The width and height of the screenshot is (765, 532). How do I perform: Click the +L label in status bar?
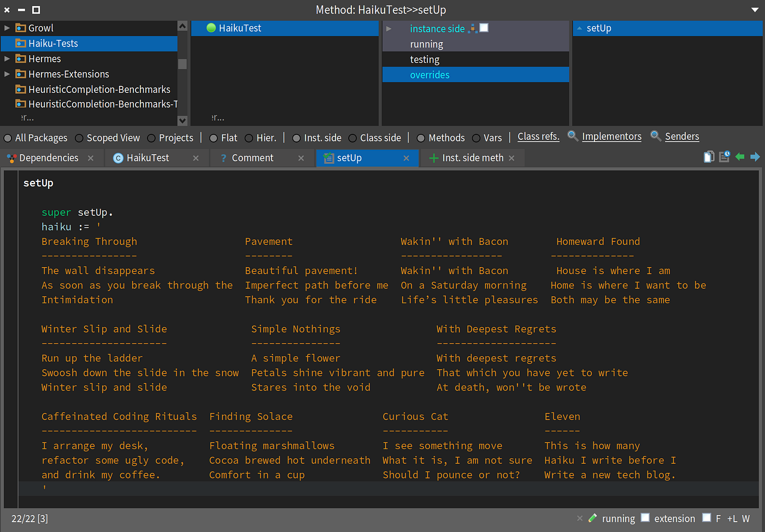[732, 518]
